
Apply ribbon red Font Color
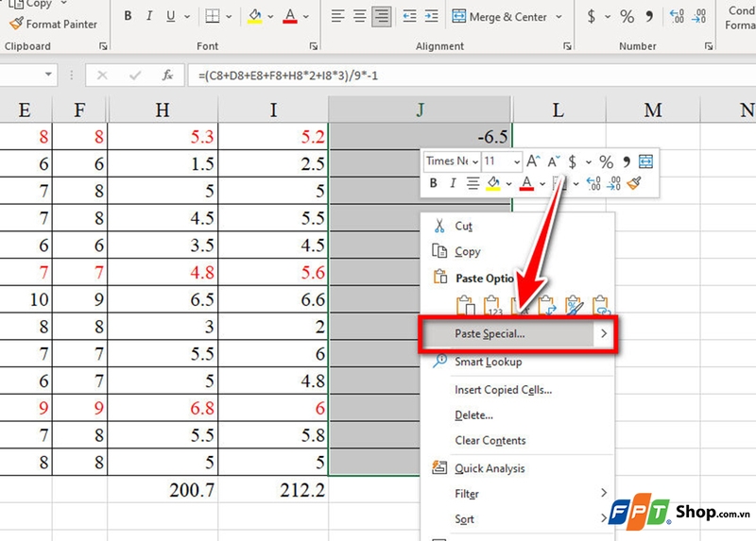coord(290,16)
